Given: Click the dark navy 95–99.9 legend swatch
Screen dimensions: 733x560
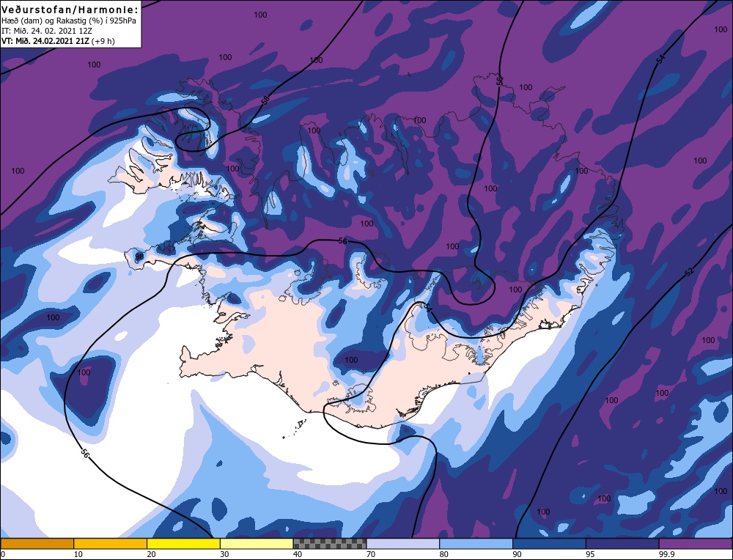Looking at the screenshot, I should pos(622,544).
